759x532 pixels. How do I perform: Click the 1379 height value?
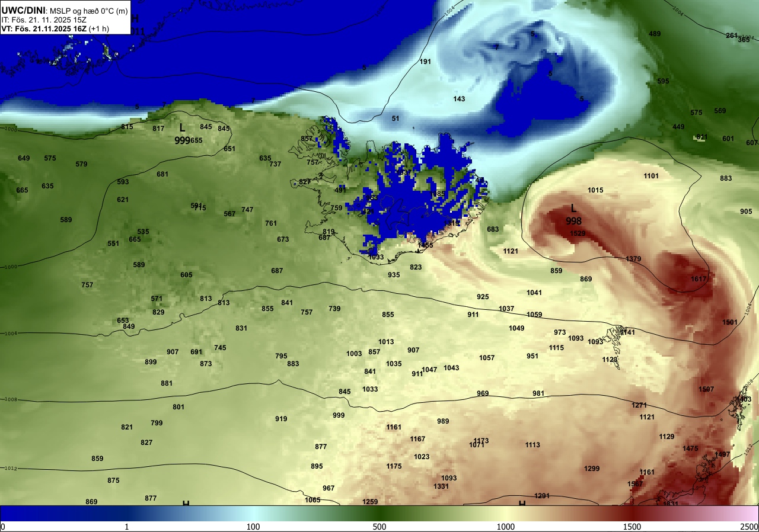(633, 259)
